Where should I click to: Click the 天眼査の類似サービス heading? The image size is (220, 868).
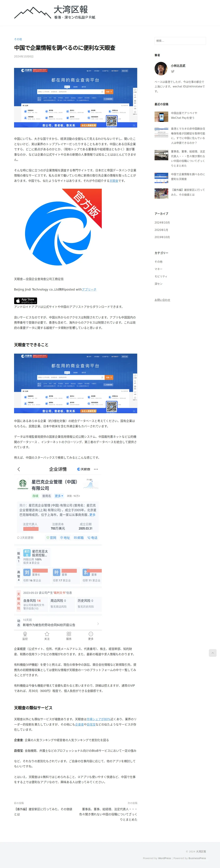pyautogui.click(x=33, y=708)
